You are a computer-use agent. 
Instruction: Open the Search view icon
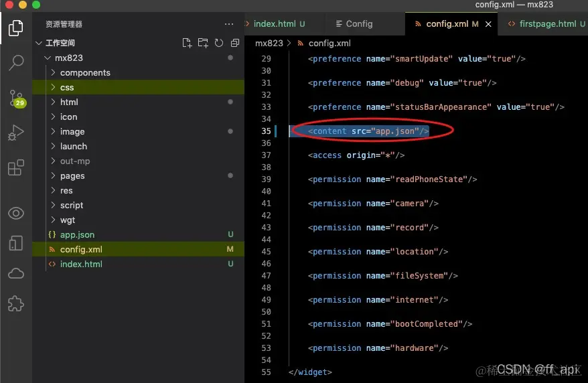coord(16,62)
